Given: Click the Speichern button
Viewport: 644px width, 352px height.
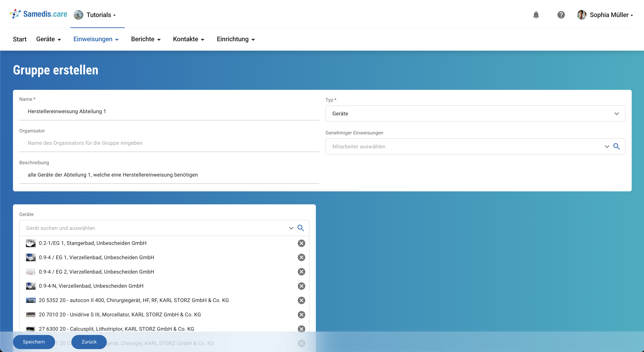Looking at the screenshot, I should click(x=34, y=342).
